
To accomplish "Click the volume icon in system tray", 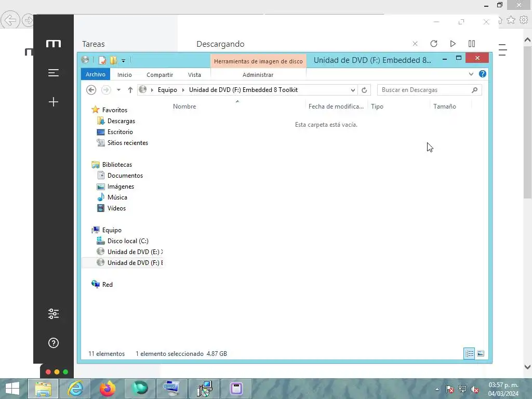I will [x=475, y=389].
